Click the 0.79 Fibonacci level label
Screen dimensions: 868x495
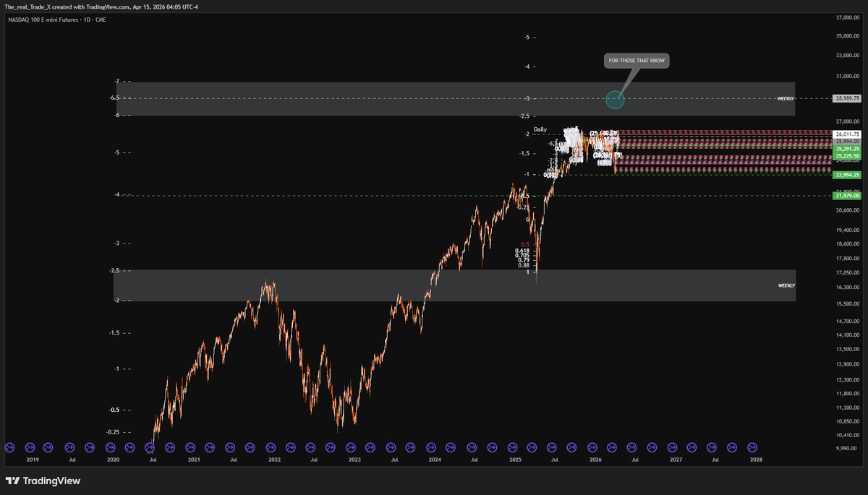(x=524, y=260)
